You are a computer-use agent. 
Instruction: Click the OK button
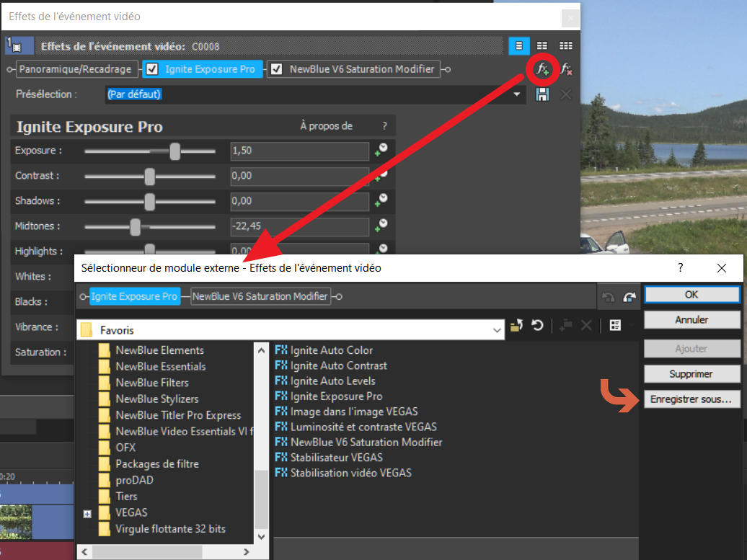tap(691, 294)
